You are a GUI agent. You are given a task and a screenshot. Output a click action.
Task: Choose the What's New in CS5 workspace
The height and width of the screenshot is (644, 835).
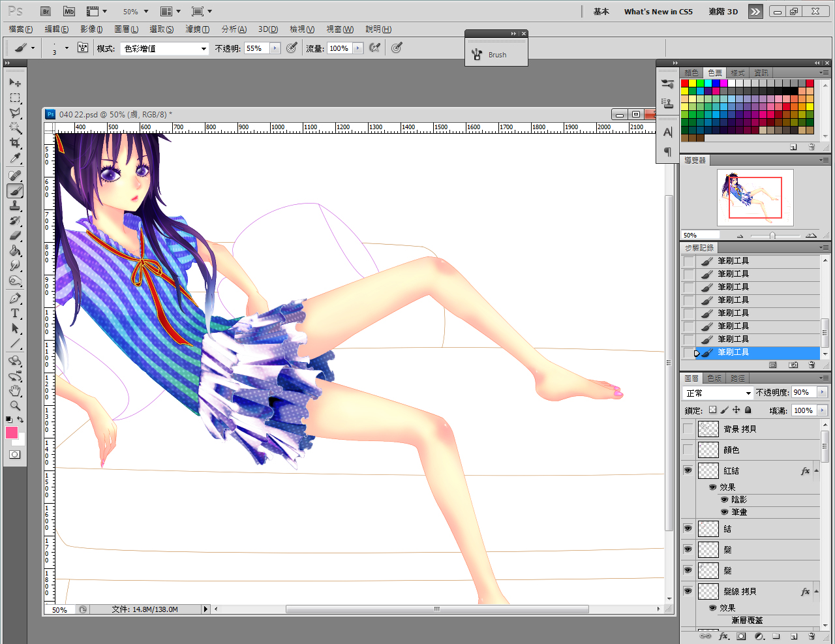pyautogui.click(x=658, y=12)
